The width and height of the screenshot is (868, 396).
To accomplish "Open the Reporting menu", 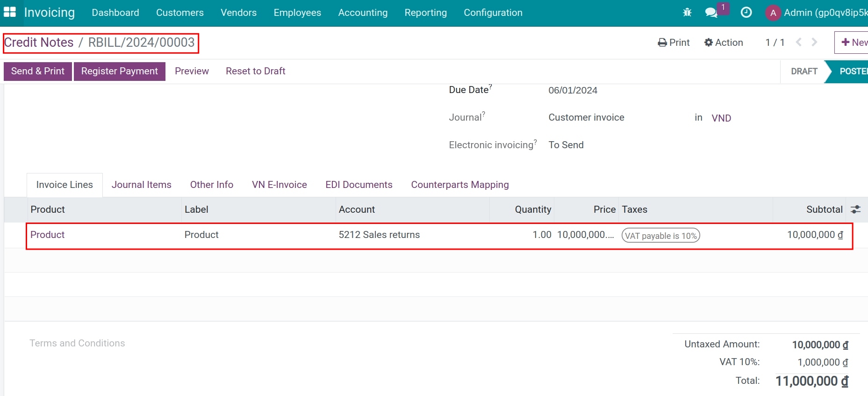I will click(426, 13).
